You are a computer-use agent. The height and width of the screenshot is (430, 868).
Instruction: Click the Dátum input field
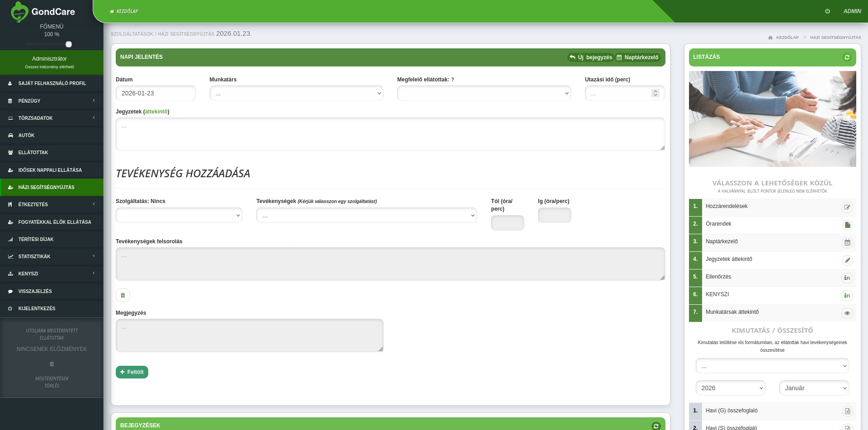[x=156, y=93]
